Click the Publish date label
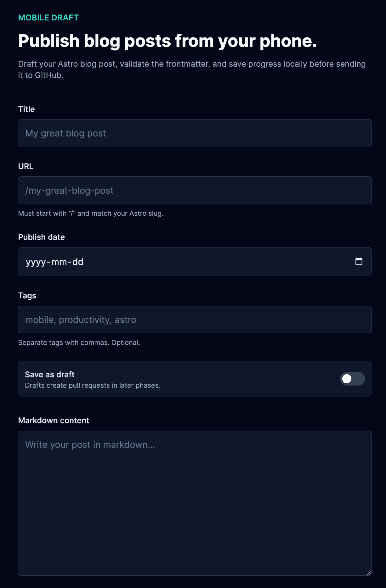Screen dimensions: 386x588 pyautogui.click(x=42, y=237)
